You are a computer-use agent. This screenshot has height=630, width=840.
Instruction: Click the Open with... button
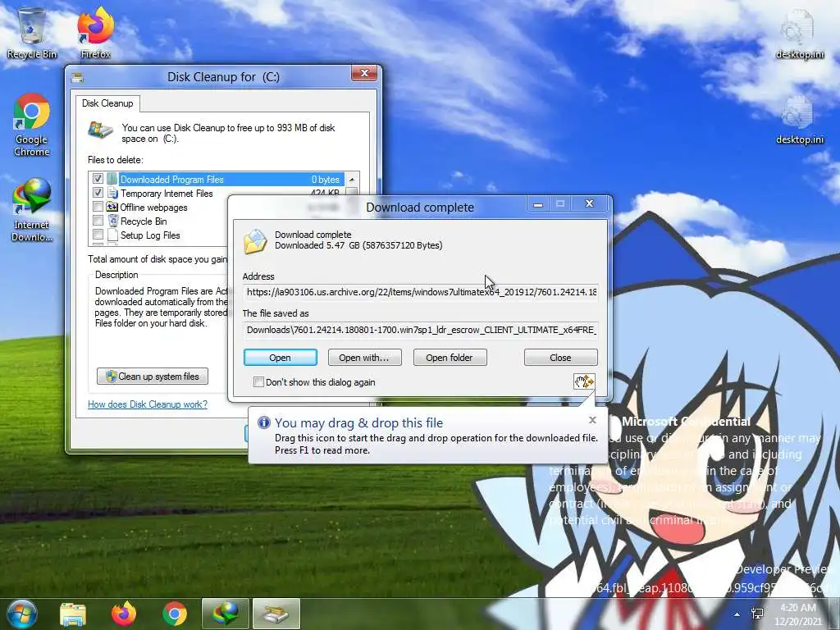coord(364,358)
